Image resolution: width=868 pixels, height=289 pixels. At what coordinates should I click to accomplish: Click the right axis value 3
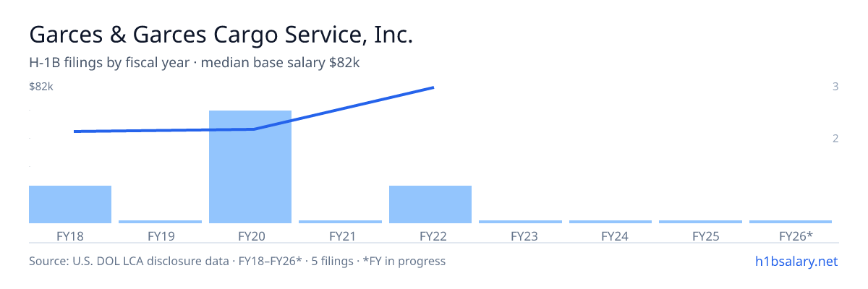coord(835,87)
